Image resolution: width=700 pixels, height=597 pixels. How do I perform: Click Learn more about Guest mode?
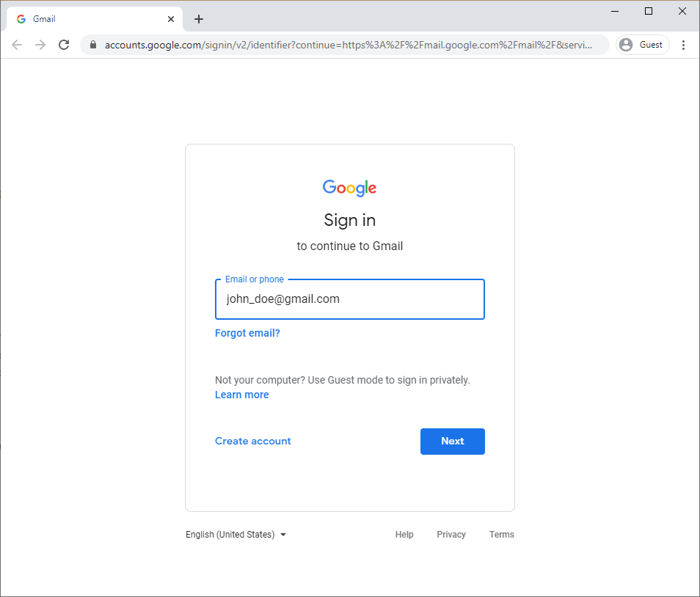[x=241, y=395]
